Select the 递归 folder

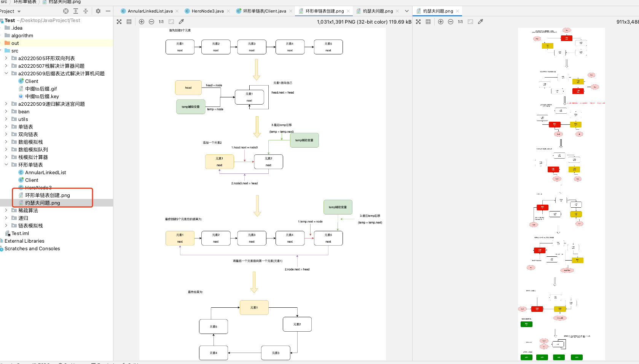tap(23, 218)
